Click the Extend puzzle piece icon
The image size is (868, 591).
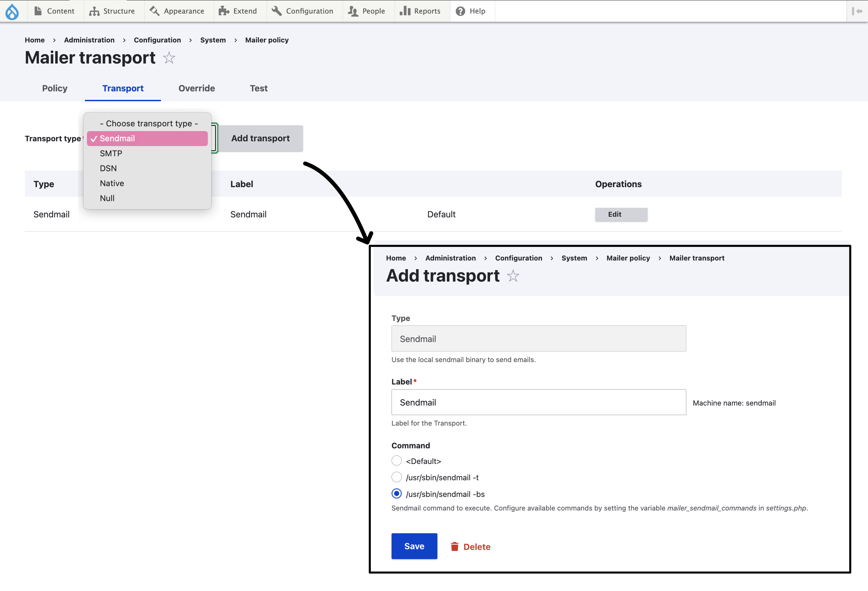(224, 11)
